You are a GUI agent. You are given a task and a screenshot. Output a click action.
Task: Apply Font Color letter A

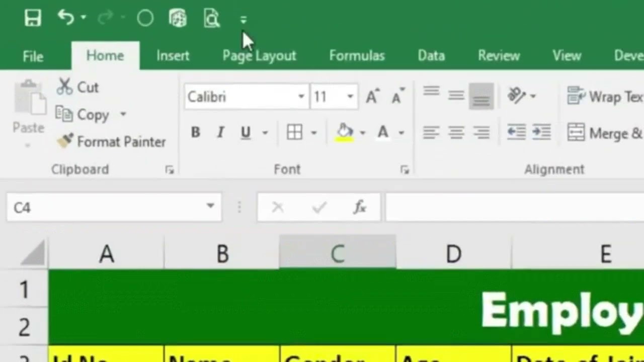(x=383, y=132)
